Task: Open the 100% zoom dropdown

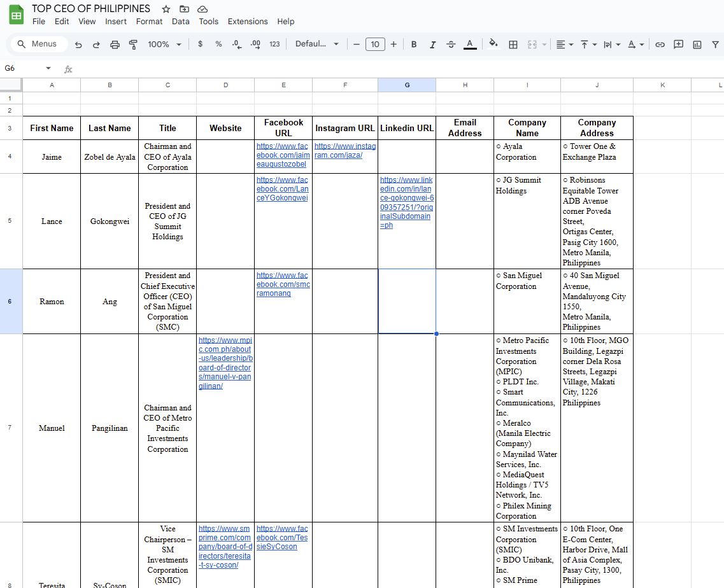Action: tap(164, 45)
